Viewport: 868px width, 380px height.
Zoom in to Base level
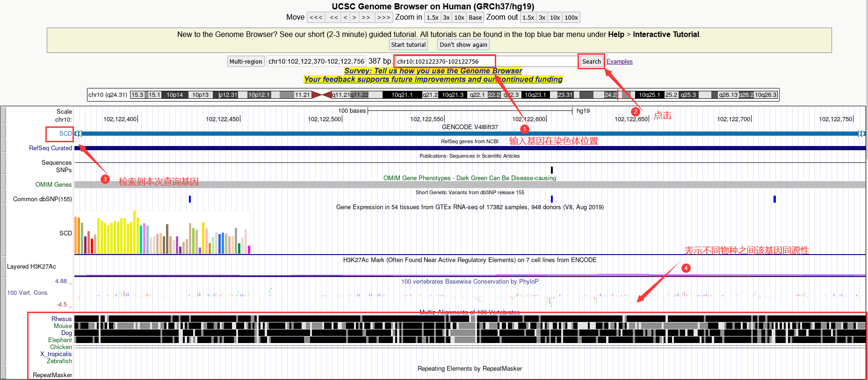(475, 18)
